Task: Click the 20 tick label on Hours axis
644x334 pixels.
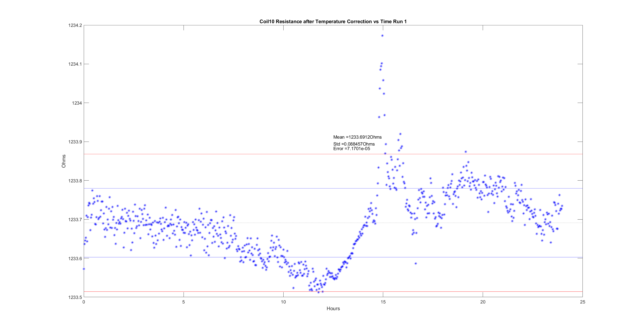Action: [483, 302]
